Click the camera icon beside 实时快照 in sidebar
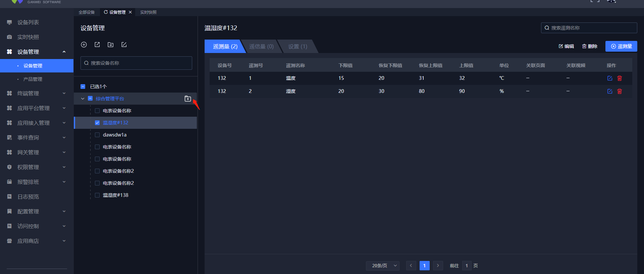This screenshot has height=274, width=644. 9,37
